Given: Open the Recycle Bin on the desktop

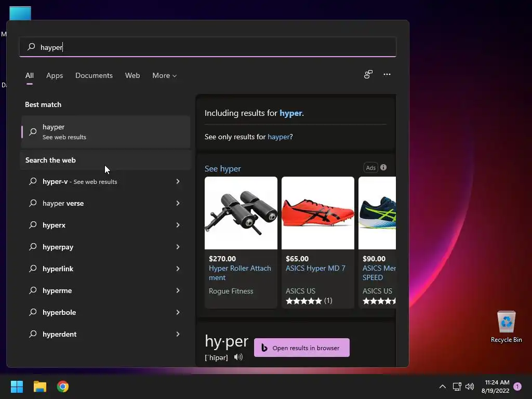Looking at the screenshot, I should (506, 327).
